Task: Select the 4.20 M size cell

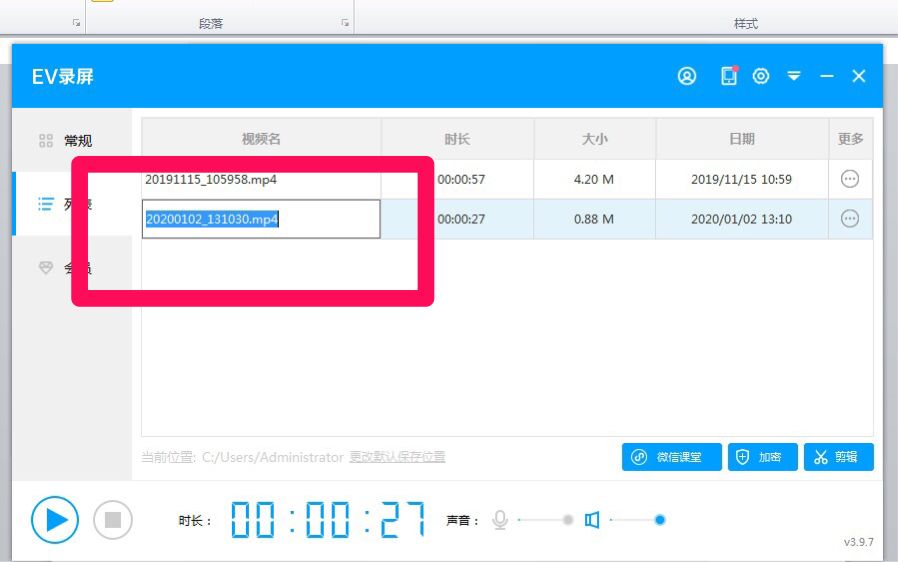Action: (x=594, y=179)
